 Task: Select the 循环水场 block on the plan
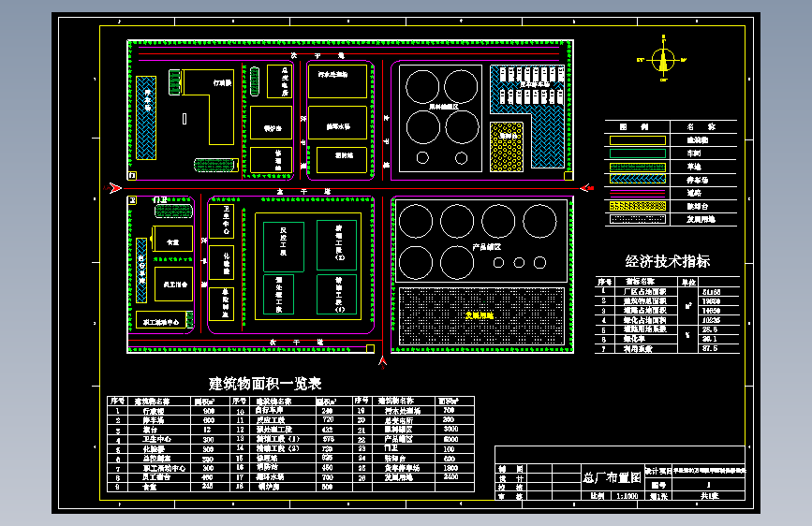click(x=338, y=123)
